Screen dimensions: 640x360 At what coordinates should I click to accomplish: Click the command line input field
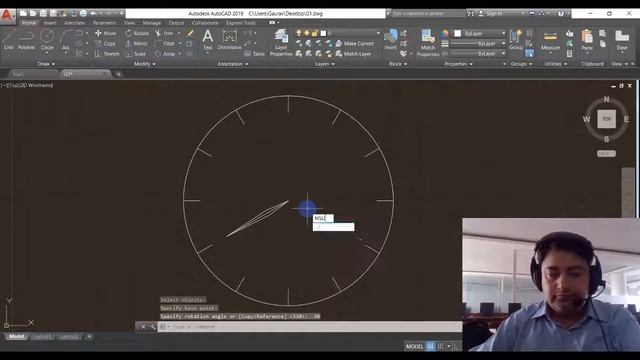click(x=310, y=327)
